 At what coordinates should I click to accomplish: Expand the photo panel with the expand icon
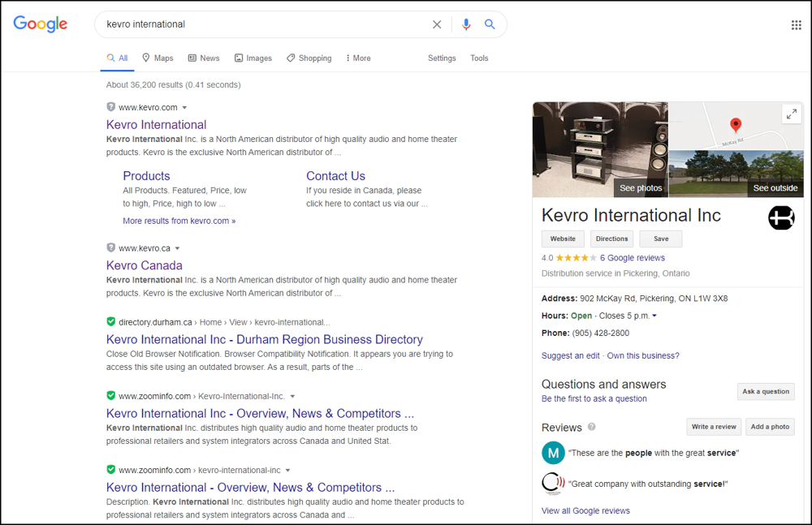tap(791, 114)
